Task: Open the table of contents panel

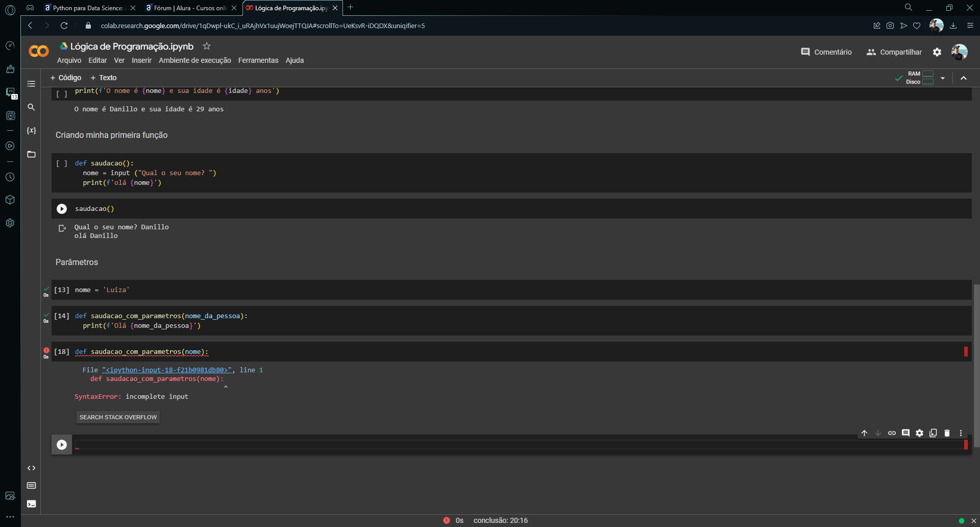Action: 31,84
